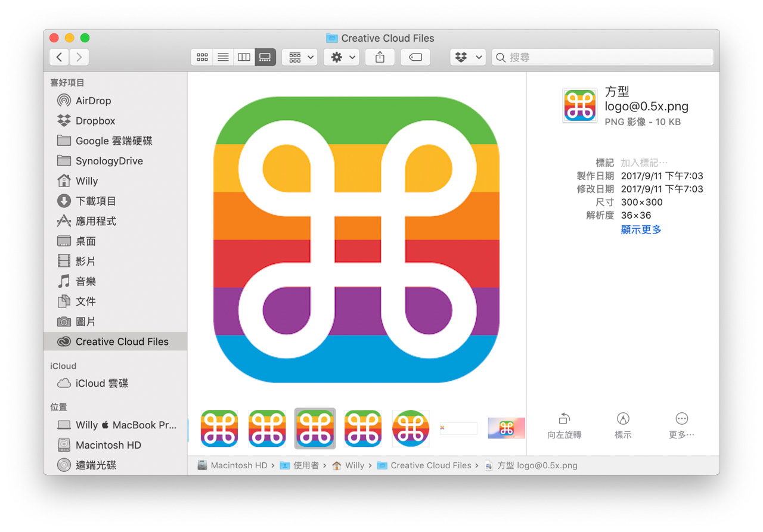Click the Share toolbar button
763x532 pixels.
click(x=380, y=57)
